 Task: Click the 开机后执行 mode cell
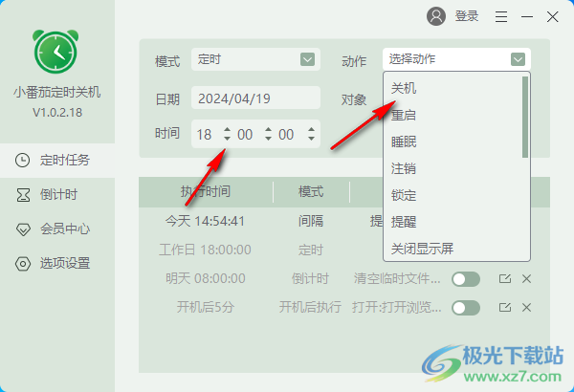pos(310,307)
